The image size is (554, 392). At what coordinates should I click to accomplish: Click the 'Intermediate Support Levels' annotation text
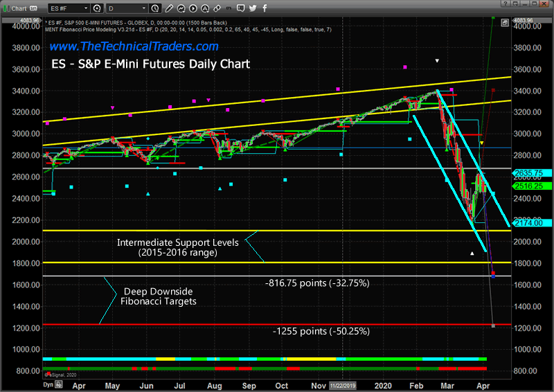tap(178, 242)
